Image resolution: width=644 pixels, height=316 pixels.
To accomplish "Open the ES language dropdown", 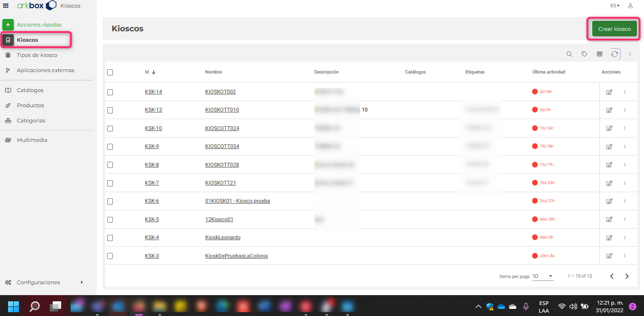I will [x=615, y=5].
